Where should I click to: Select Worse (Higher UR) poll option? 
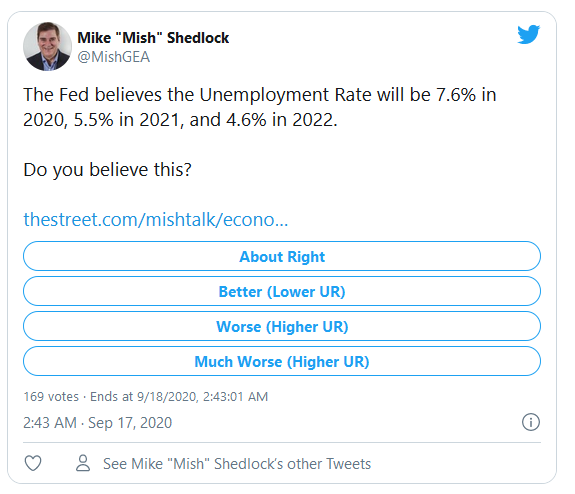[x=282, y=326]
